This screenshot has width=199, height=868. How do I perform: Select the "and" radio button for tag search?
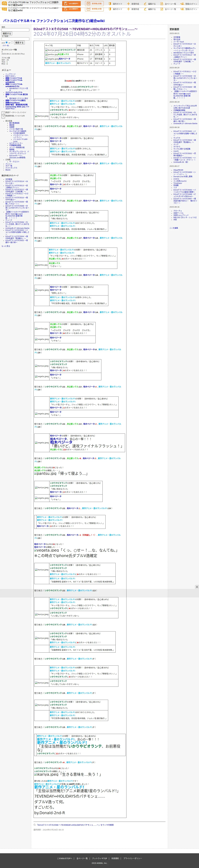click(7, 43)
